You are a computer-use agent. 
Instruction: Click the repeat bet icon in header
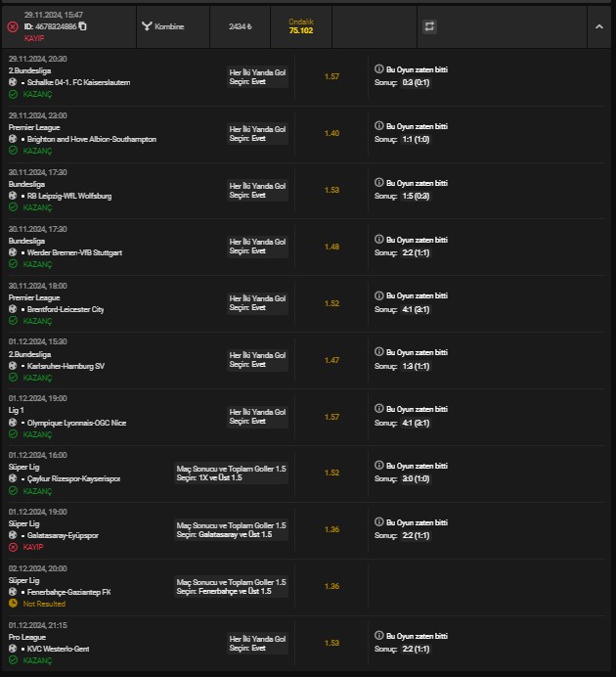[x=428, y=26]
